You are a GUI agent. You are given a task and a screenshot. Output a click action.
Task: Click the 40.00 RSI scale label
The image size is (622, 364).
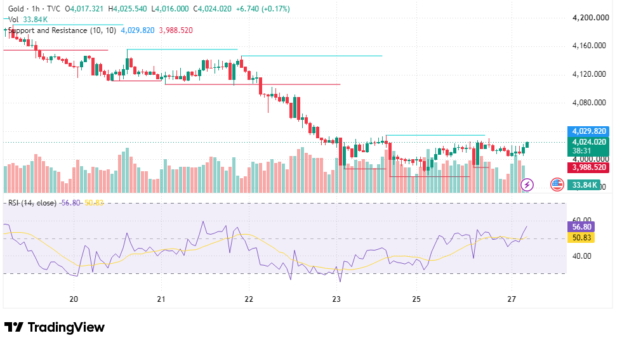pos(582,256)
